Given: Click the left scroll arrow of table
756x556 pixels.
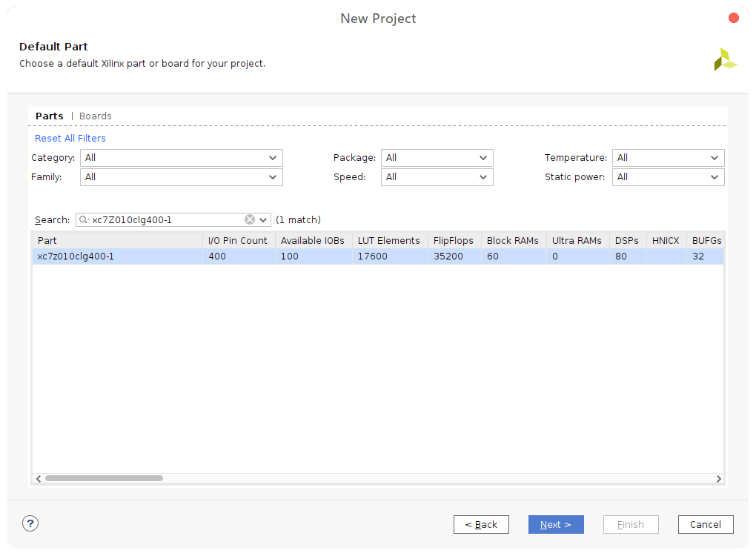Looking at the screenshot, I should click(x=39, y=479).
